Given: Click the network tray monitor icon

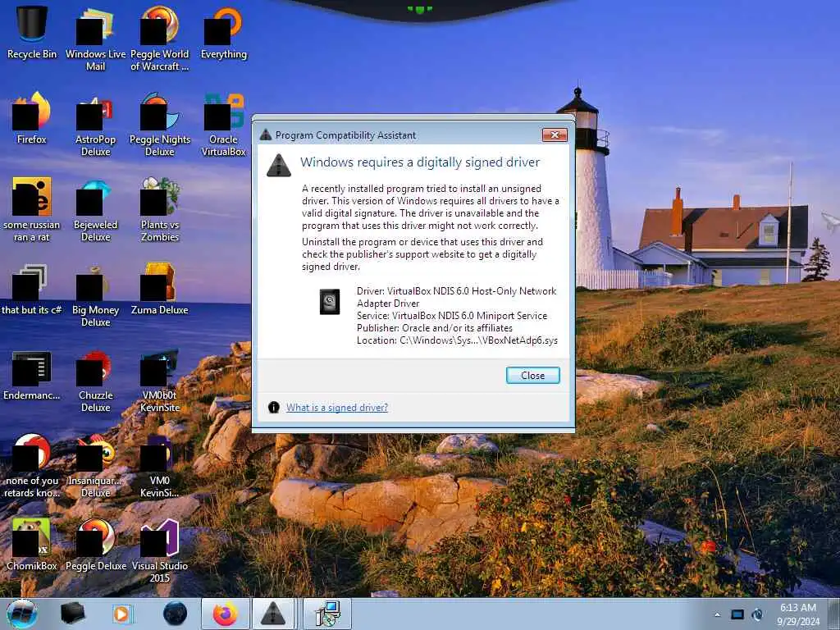Looking at the screenshot, I should tap(737, 614).
